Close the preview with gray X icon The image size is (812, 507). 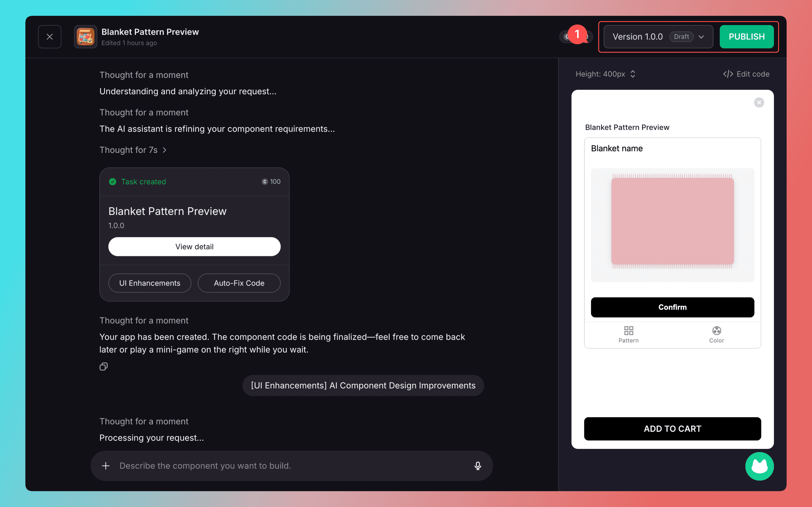tap(759, 102)
